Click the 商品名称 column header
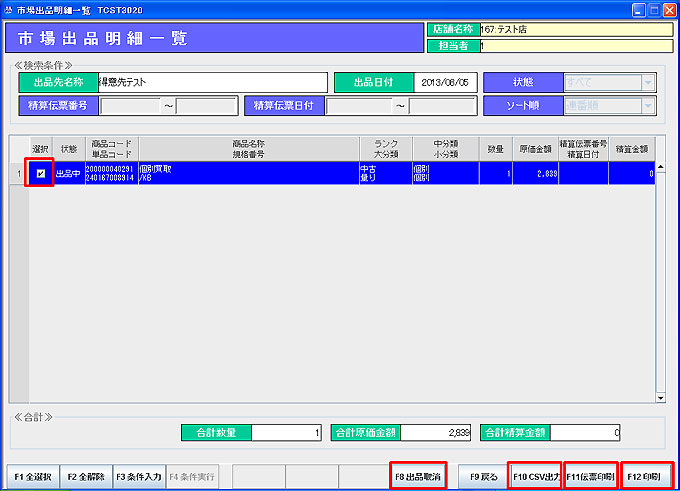Viewport: 680px width, 491px height. point(247,149)
